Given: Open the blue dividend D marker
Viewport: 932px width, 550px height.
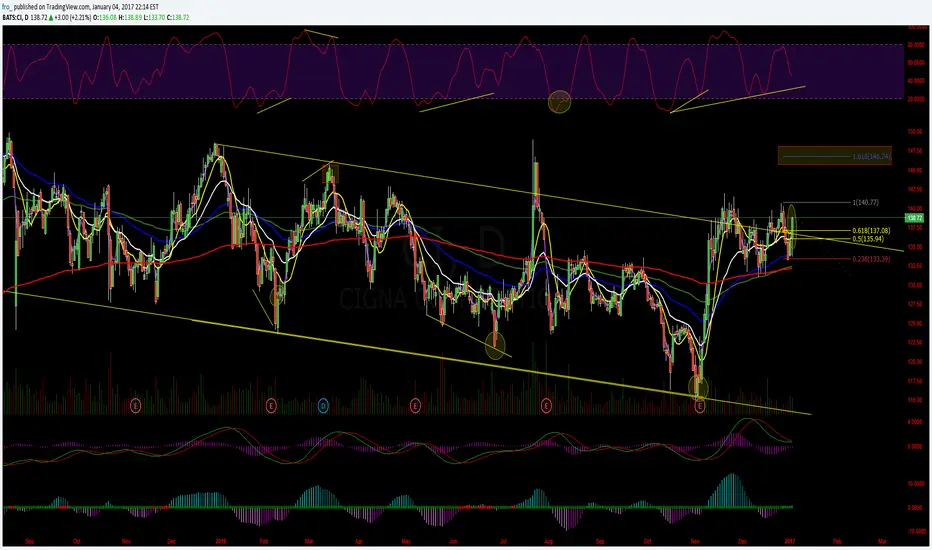Looking at the screenshot, I should coord(323,406).
